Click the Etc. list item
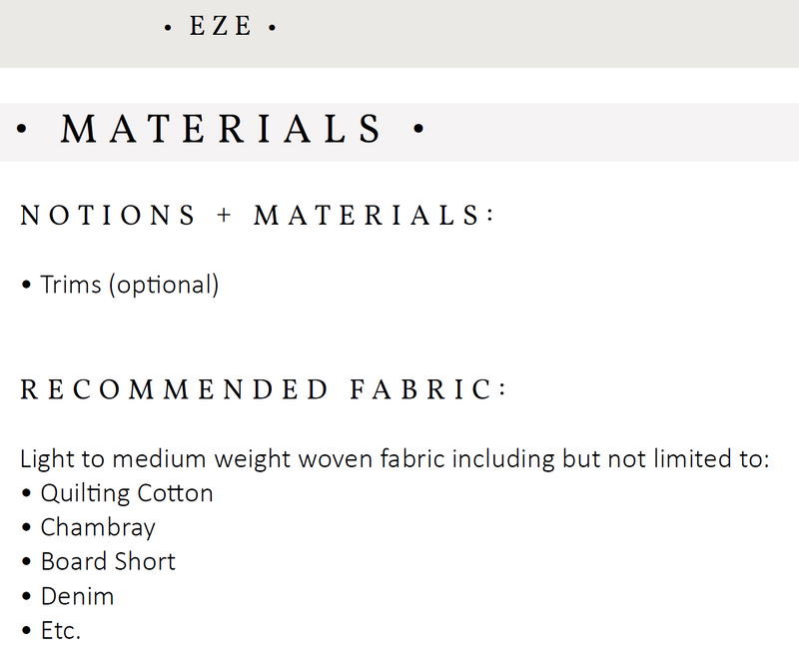The image size is (799, 672). pyautogui.click(x=60, y=630)
